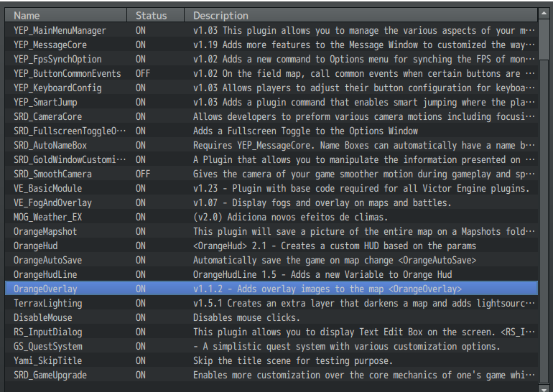Pick YEP_KeyboardConfig in the list
The width and height of the screenshot is (553, 392).
click(x=271, y=88)
